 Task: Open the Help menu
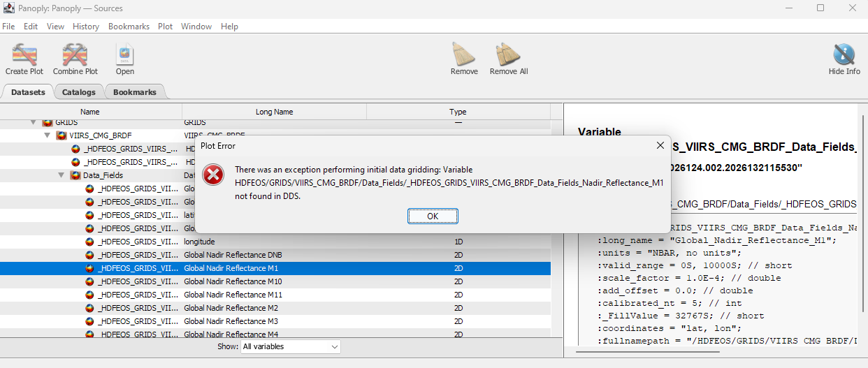tap(229, 27)
